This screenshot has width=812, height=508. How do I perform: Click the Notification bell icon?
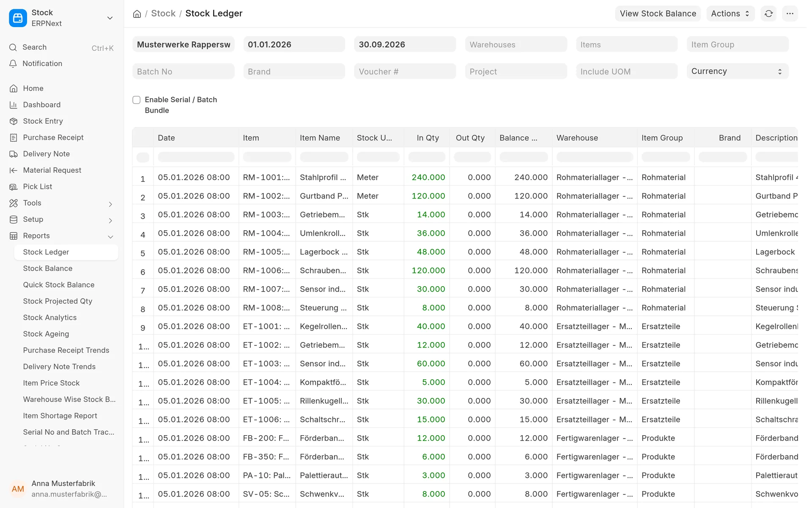(x=13, y=63)
